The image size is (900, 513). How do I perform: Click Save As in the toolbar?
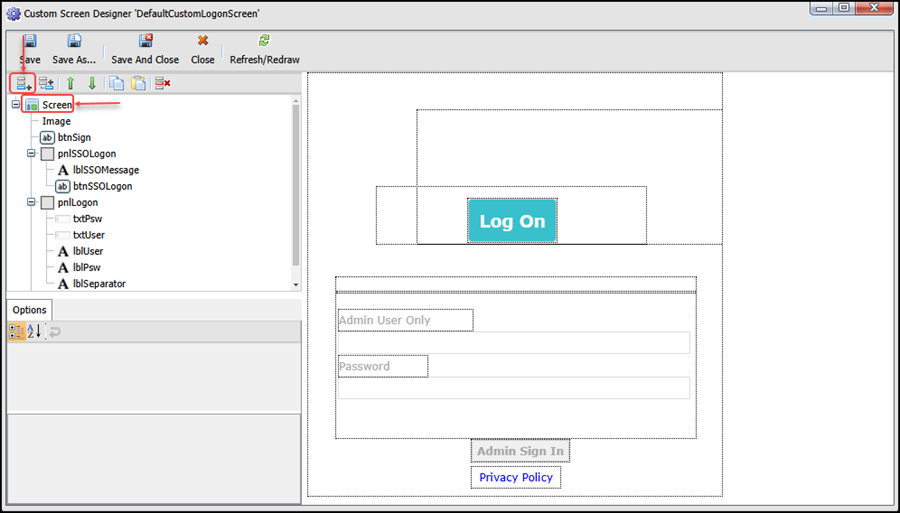point(74,49)
